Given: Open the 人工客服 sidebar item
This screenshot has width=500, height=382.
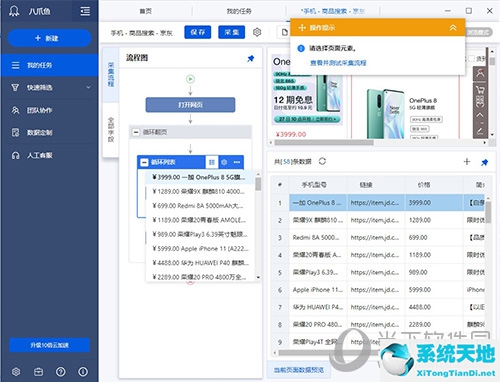Looking at the screenshot, I should coord(49,155).
